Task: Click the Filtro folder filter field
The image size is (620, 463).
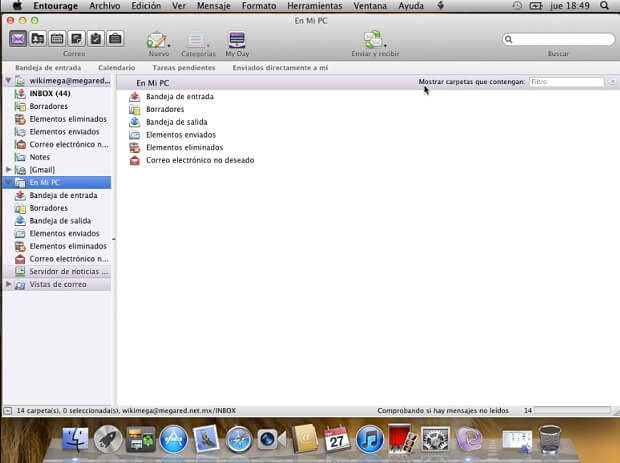Action: 565,82
